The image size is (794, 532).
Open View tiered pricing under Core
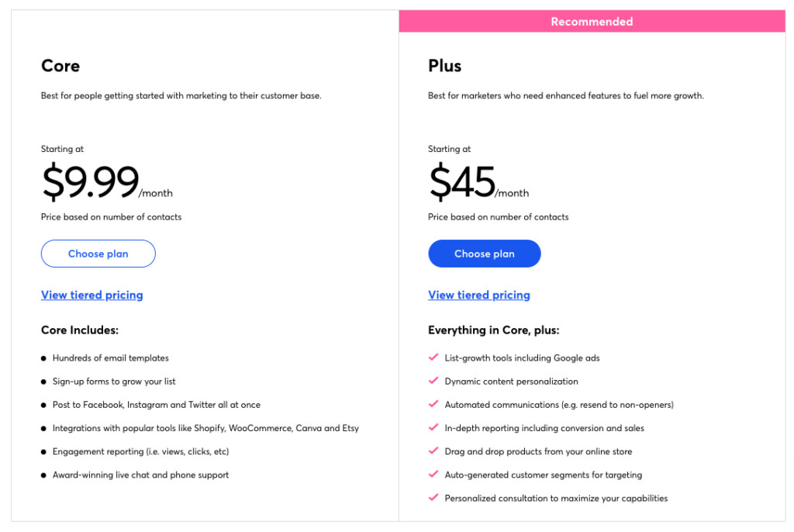(x=92, y=295)
